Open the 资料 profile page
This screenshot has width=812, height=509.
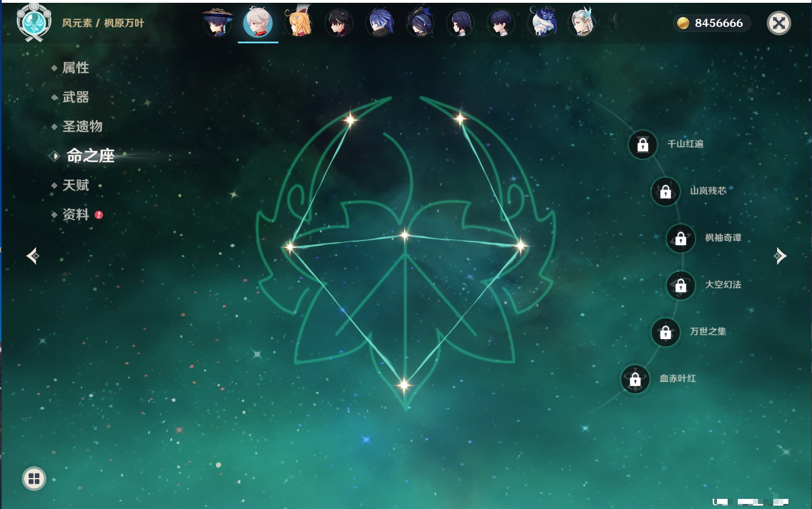(75, 214)
